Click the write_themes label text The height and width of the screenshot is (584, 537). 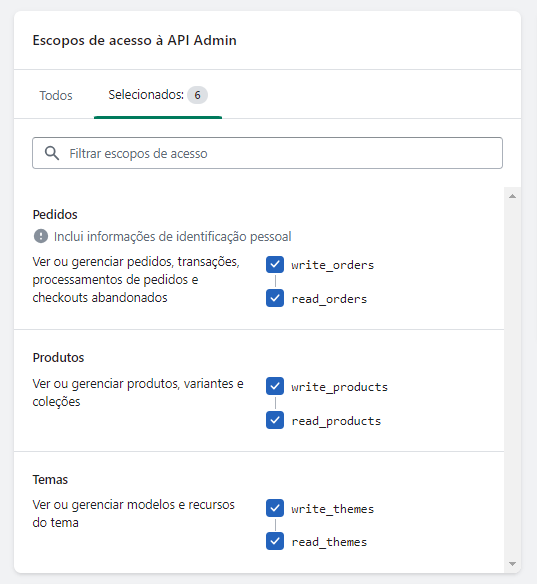click(x=333, y=509)
